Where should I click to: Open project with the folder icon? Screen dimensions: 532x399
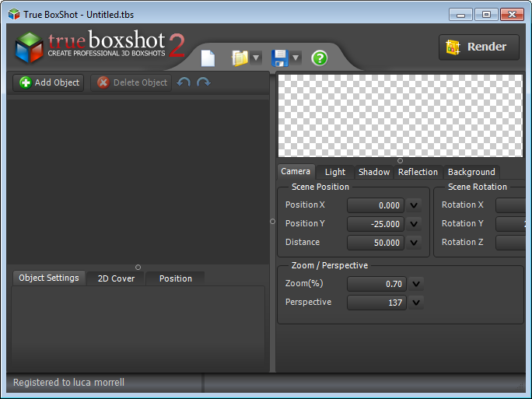[x=240, y=58]
